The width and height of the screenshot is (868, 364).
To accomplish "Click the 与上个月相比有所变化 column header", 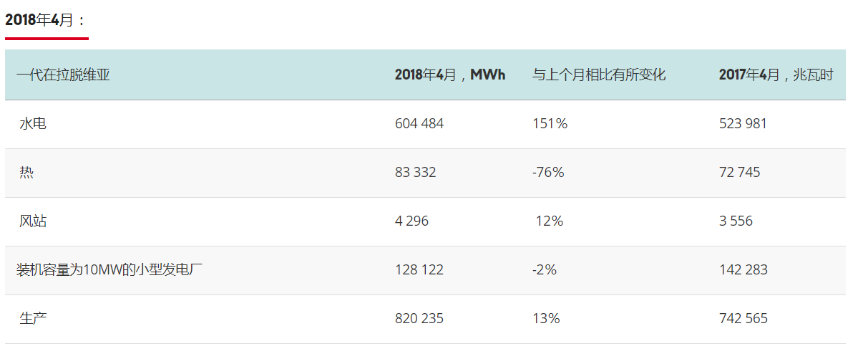I will [599, 75].
